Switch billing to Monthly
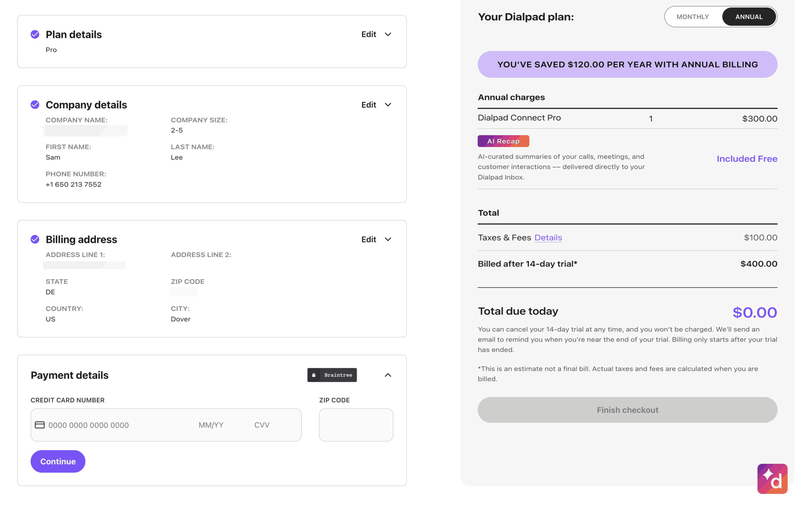The height and width of the screenshot is (507, 812). [692, 17]
